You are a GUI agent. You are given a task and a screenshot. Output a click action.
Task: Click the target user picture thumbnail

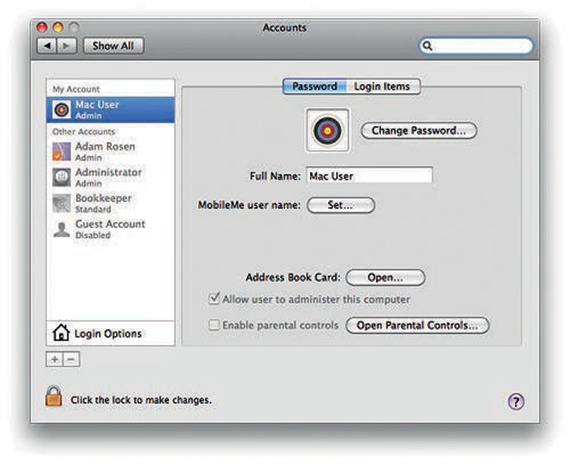coord(328,130)
